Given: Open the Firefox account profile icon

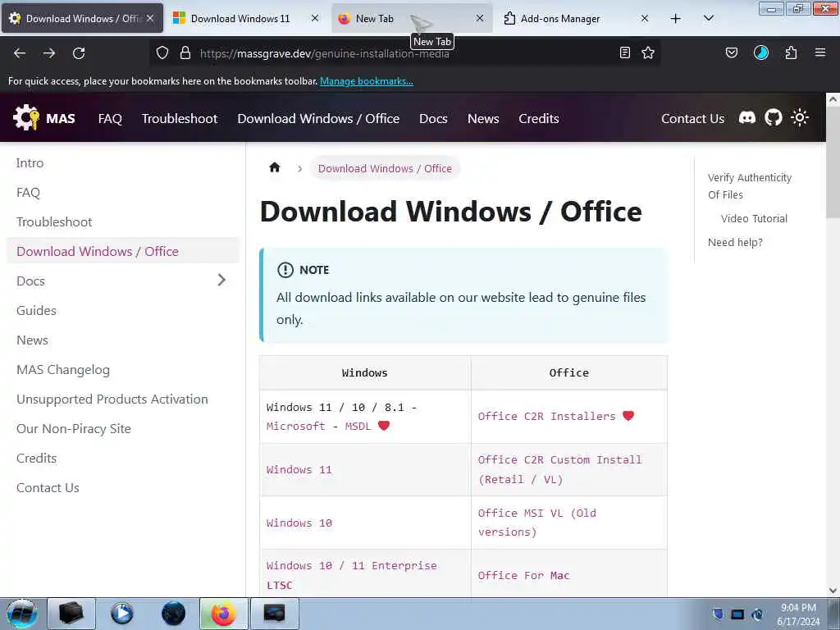Looking at the screenshot, I should click(x=761, y=52).
